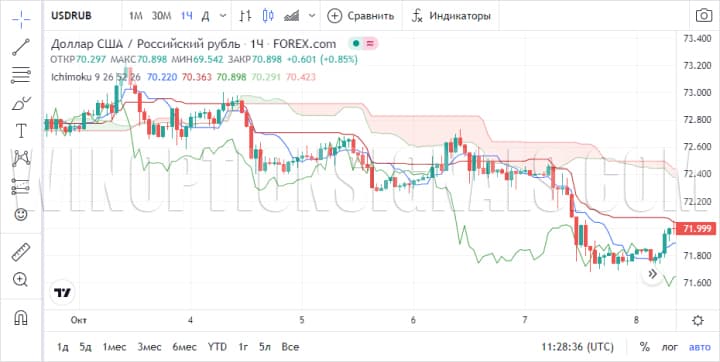The height and width of the screenshot is (362, 720).
Task: Click the Окт date label on time axis
Action: tap(79, 320)
